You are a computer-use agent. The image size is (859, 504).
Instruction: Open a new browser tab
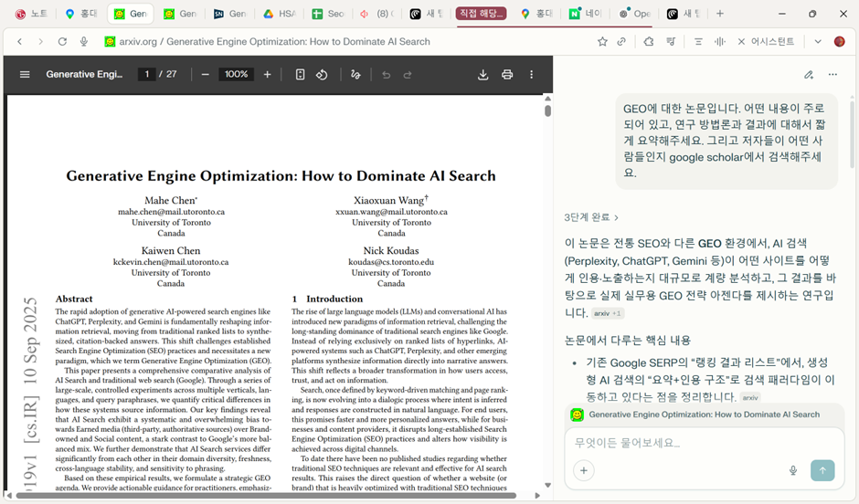pos(720,14)
